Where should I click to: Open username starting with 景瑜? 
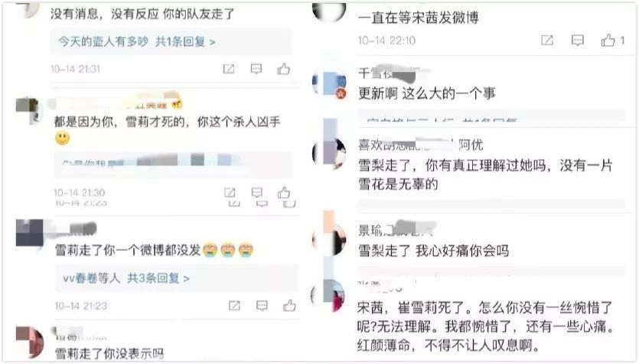coord(396,229)
